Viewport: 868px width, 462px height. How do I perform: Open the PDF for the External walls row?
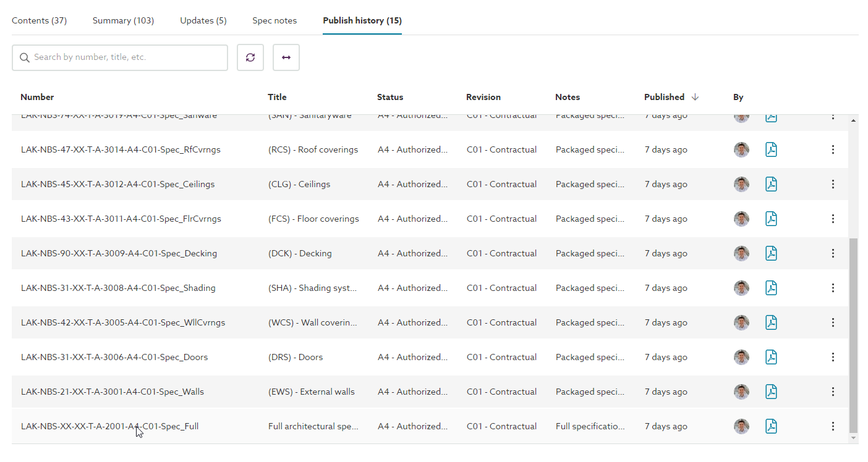771,392
